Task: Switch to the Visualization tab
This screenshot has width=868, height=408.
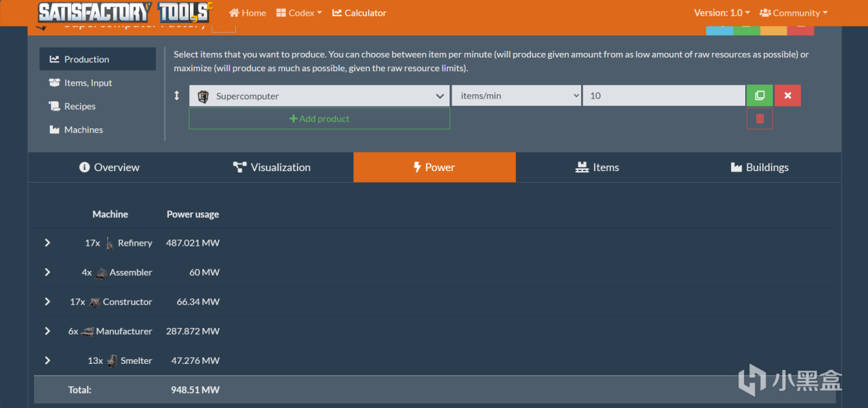Action: pyautogui.click(x=272, y=167)
